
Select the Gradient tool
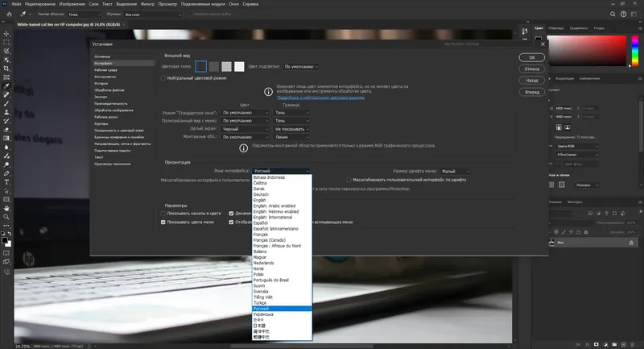[6, 138]
